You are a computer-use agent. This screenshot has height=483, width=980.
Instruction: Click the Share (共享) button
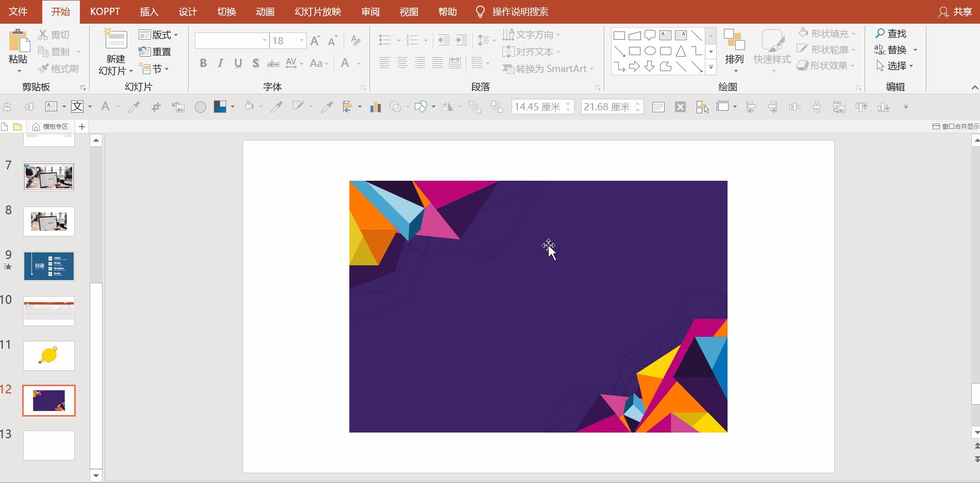tap(955, 12)
